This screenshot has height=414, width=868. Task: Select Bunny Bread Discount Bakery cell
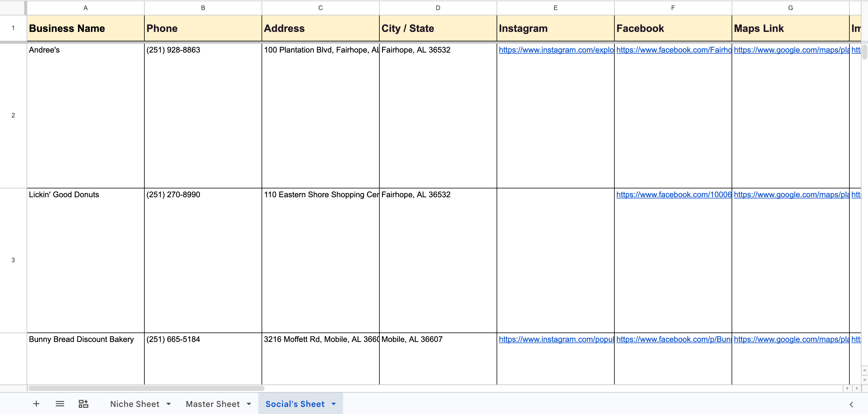click(x=86, y=359)
